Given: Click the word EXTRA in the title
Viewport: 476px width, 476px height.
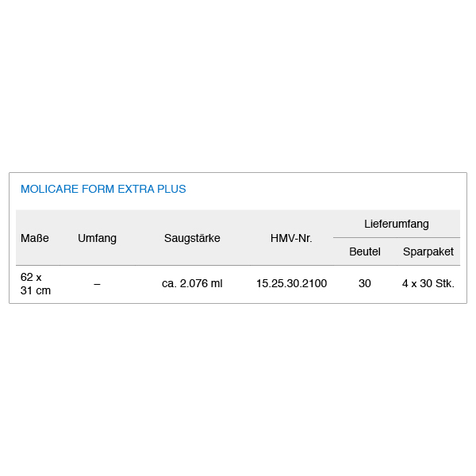Looking at the screenshot, I should tap(136, 189).
